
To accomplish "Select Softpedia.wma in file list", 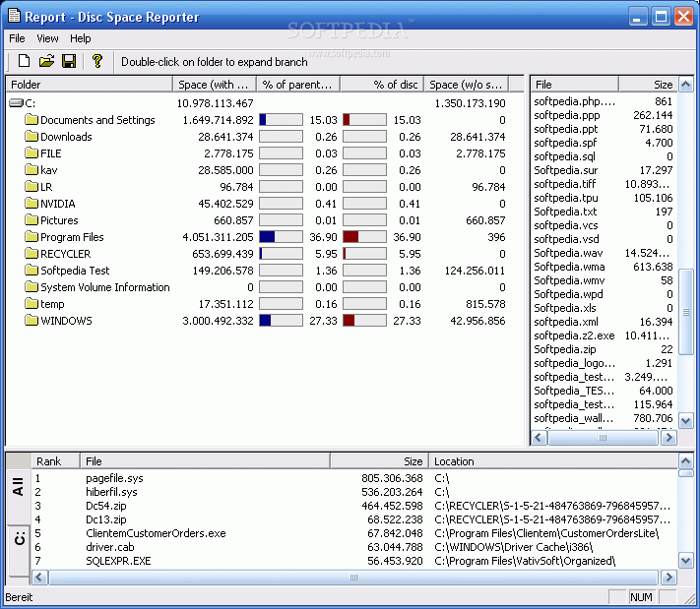I will point(569,267).
